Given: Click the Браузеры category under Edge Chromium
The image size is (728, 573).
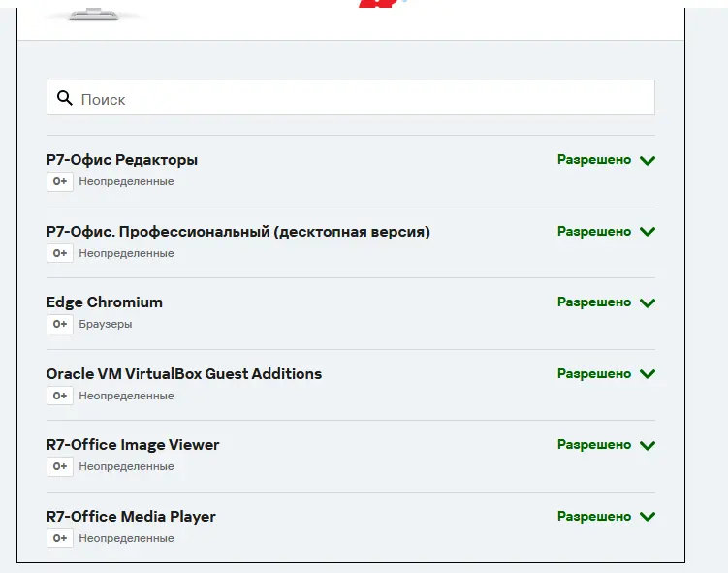Looking at the screenshot, I should 106,324.
